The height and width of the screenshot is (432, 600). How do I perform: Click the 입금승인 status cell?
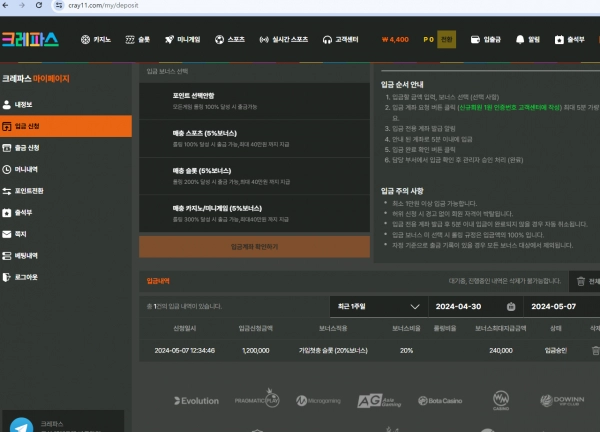point(556,350)
